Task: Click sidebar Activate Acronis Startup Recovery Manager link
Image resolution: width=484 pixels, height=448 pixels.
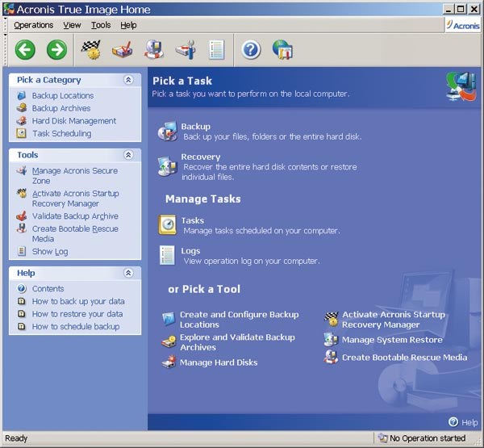Action: tap(75, 199)
